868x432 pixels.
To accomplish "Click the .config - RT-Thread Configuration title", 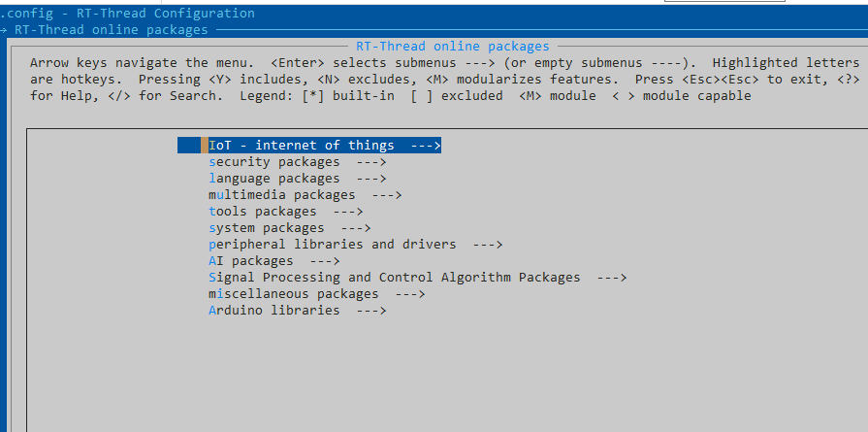I will [x=128, y=14].
